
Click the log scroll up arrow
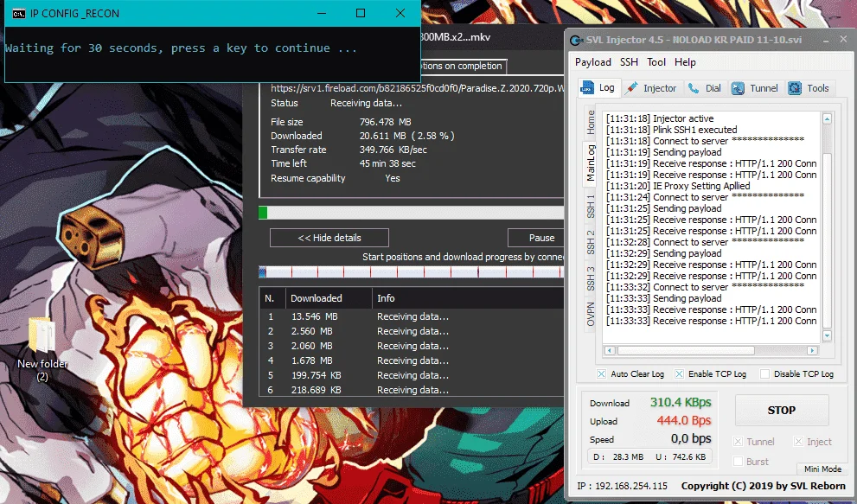click(827, 118)
